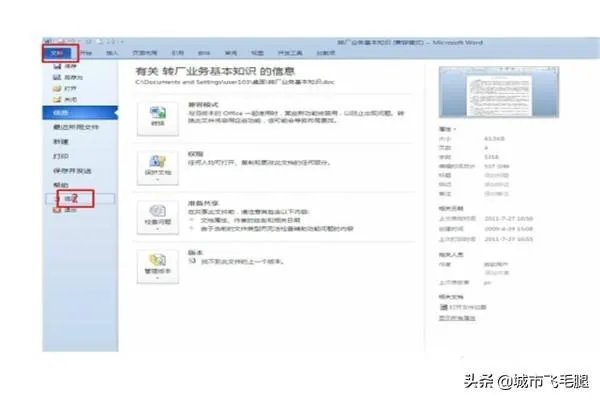Viewport: 600px width, 400px height.
Task: Open 最近所用文件 (Recent files) in sidebar
Action: [x=76, y=127]
